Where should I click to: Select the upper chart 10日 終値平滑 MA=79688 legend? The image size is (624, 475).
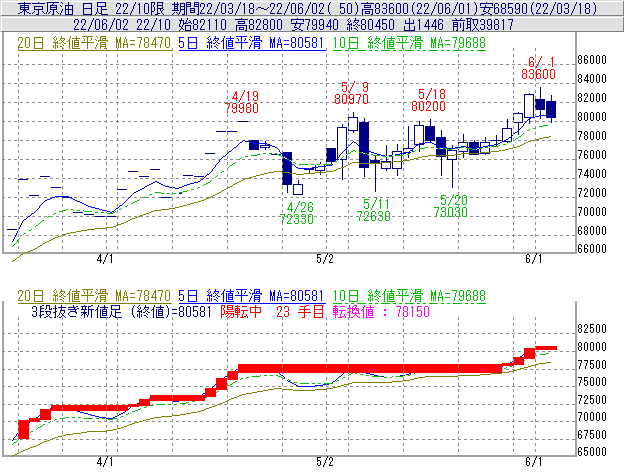pos(409,43)
